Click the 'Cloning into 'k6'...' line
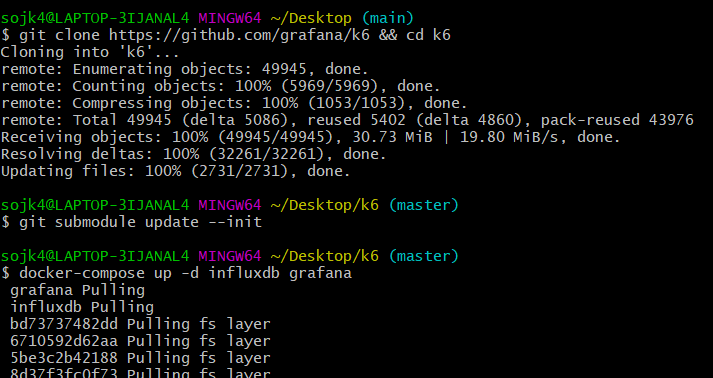The image size is (713, 378). 90,52
